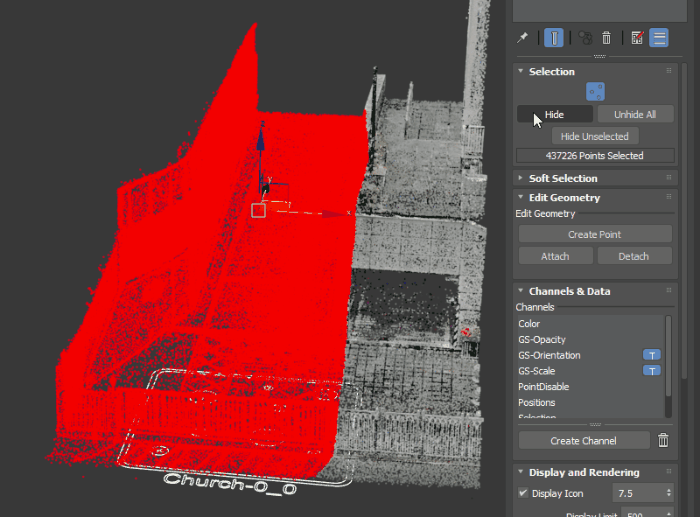Toggle the T button for GS-Scale
This screenshot has width=700, height=517.
point(652,371)
